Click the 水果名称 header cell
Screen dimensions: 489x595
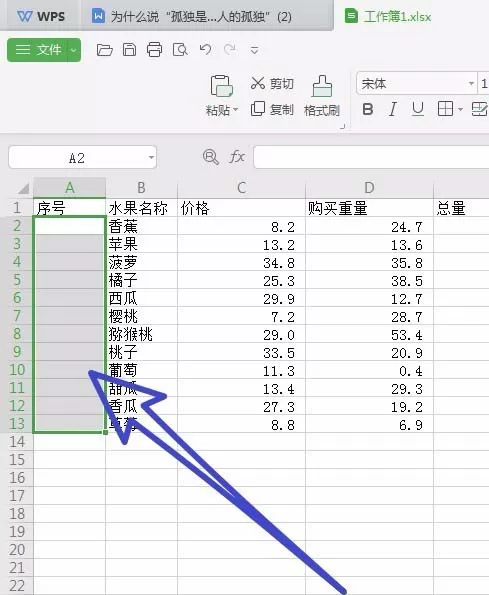(141, 208)
